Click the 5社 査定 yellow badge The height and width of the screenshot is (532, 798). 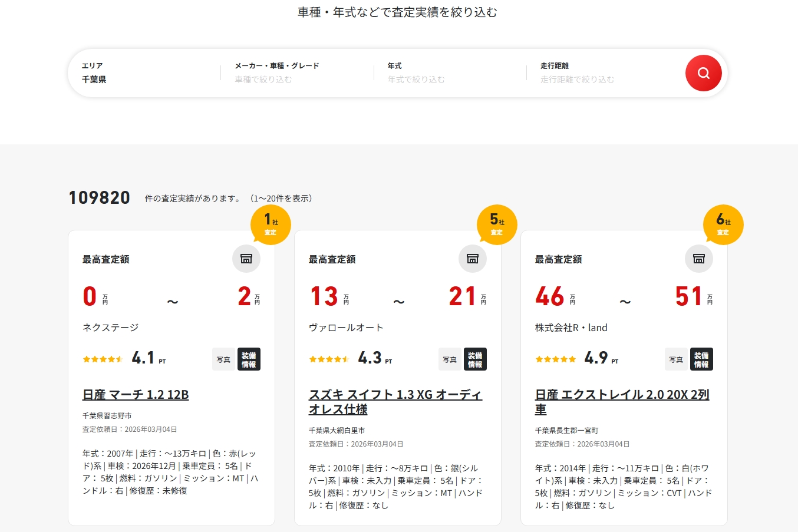coord(497,224)
